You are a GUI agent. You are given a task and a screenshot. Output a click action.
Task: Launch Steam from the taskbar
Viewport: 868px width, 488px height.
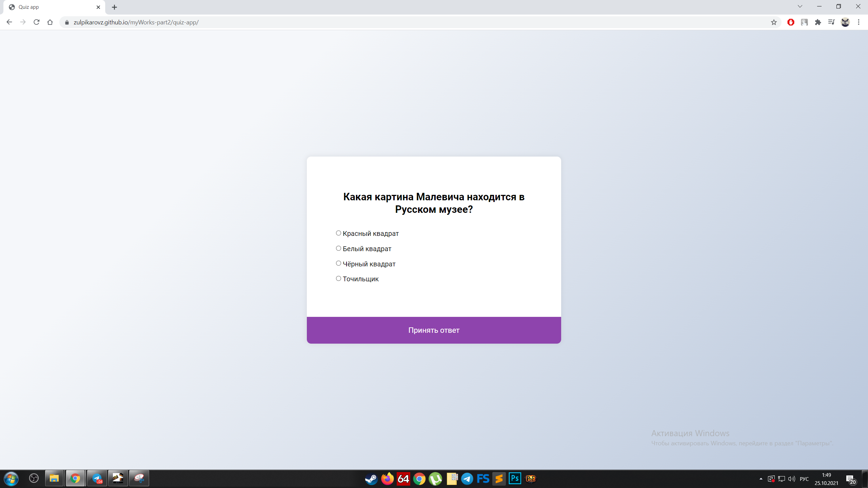point(371,479)
